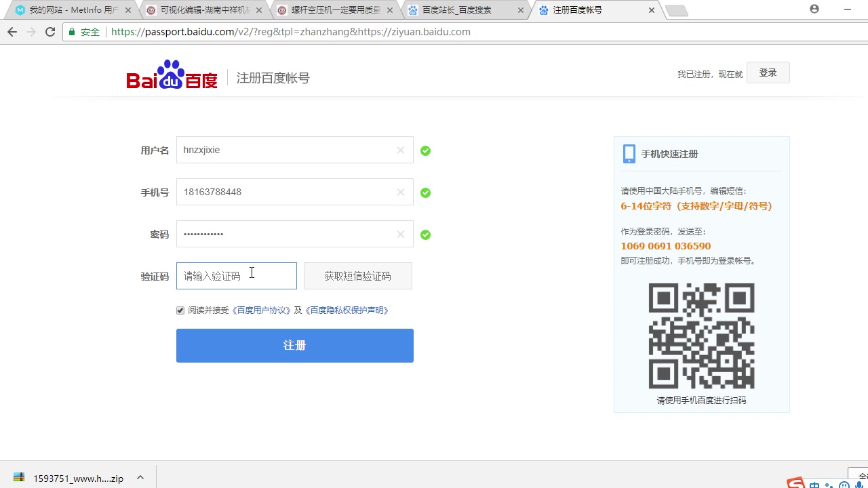Click 获取短信验证码 button
This screenshot has height=488, width=868.
(x=357, y=276)
